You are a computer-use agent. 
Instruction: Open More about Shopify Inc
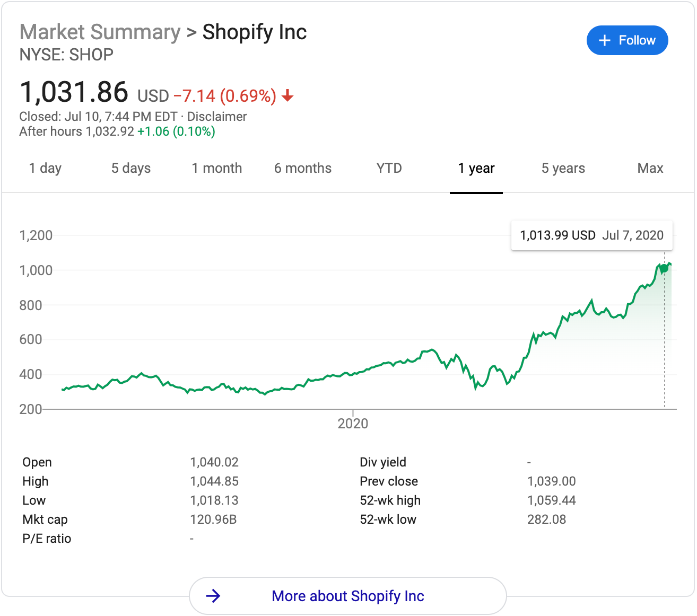[x=347, y=596]
